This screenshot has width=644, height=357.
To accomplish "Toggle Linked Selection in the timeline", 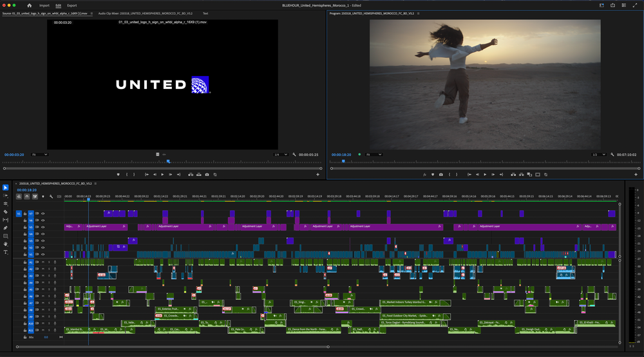I will [x=35, y=197].
